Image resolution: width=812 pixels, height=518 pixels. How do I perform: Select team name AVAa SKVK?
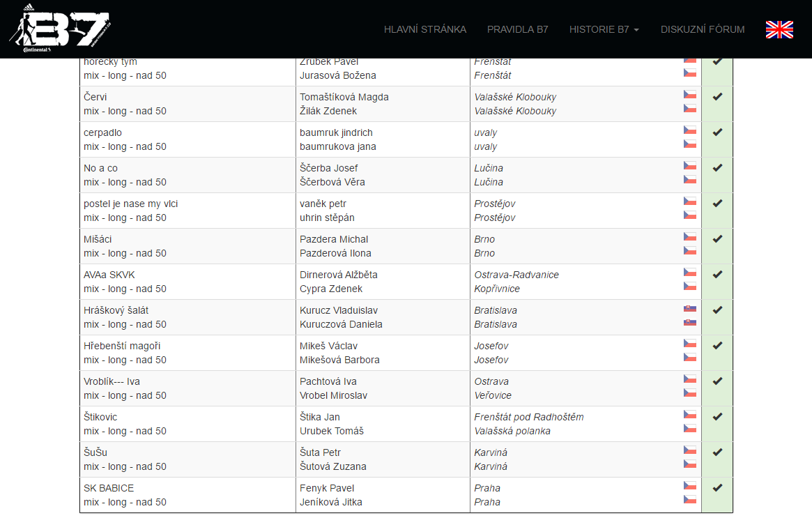click(109, 275)
